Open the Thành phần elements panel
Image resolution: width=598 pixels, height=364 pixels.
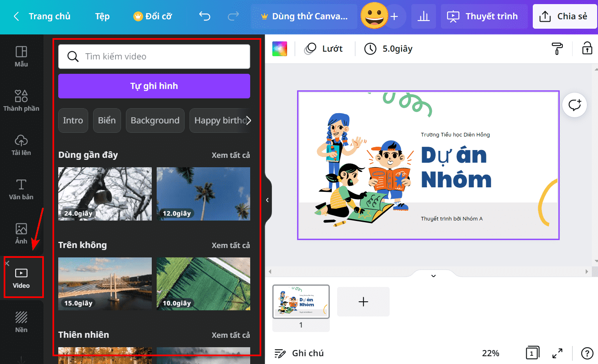21,101
